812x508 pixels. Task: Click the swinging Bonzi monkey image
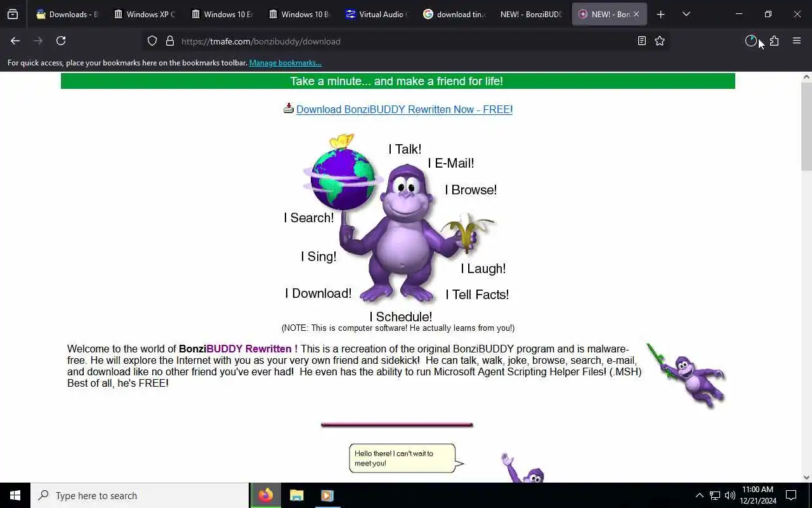[x=686, y=375]
